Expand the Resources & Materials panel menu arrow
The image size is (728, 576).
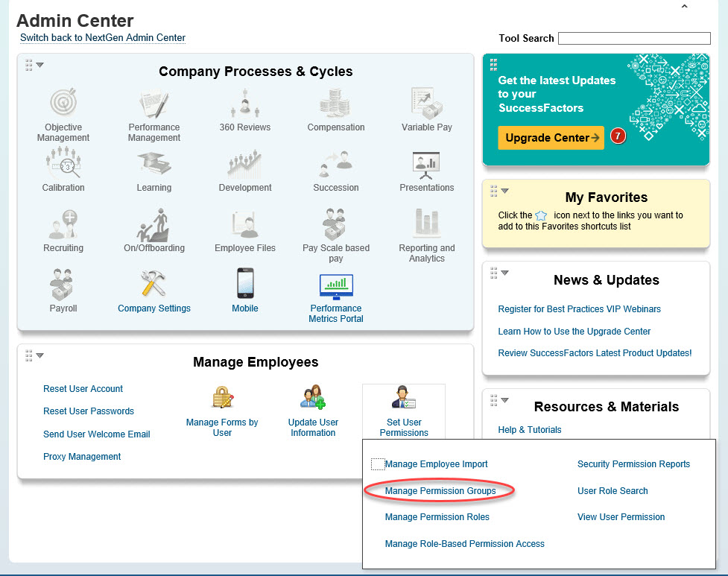coord(504,400)
